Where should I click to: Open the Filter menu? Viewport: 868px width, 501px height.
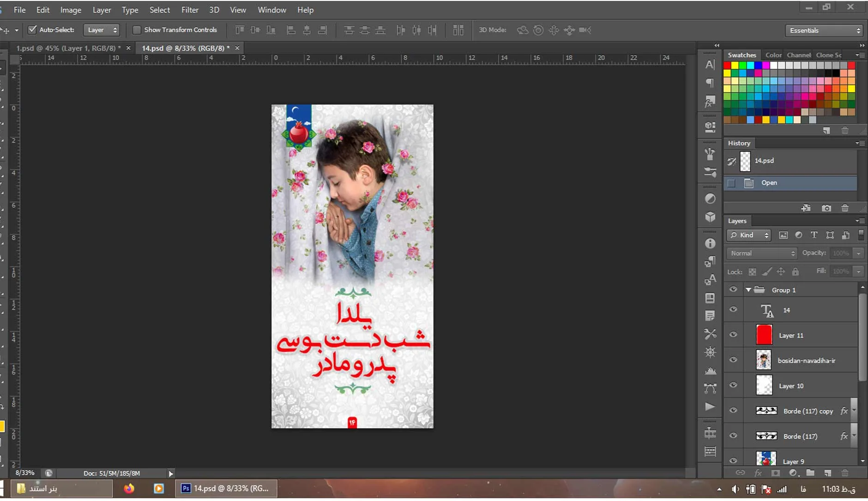(x=190, y=10)
